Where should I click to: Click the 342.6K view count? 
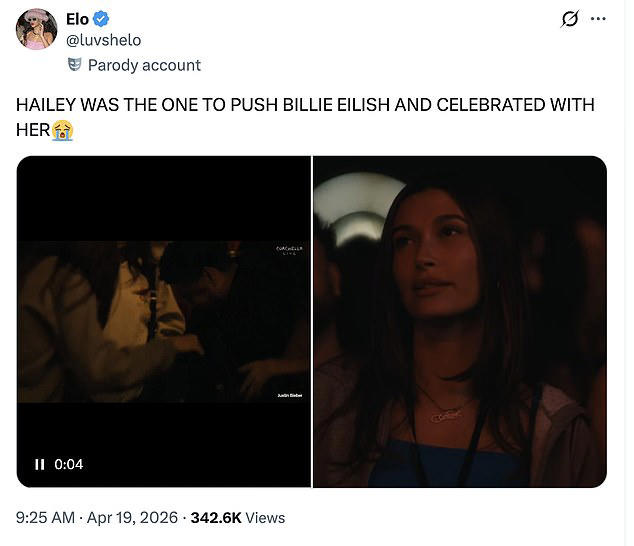point(216,518)
